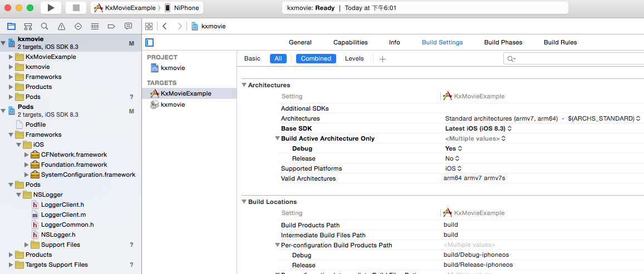Show Basic build settings
This screenshot has width=644, height=274.
tap(252, 59)
